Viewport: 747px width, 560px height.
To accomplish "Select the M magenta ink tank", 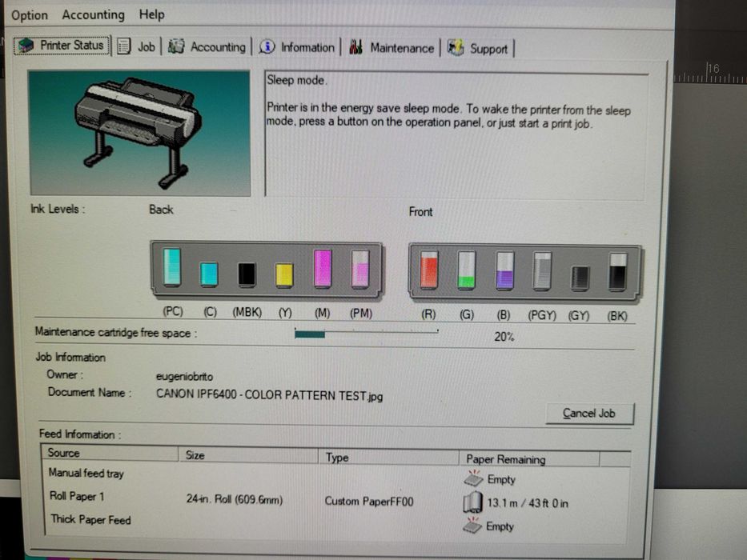I will click(x=323, y=269).
